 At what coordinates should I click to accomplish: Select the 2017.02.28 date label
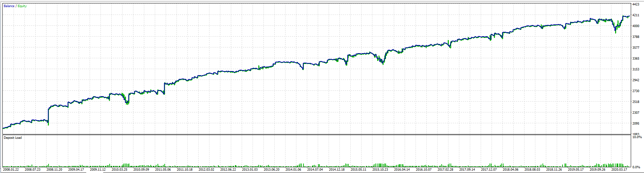point(445,170)
